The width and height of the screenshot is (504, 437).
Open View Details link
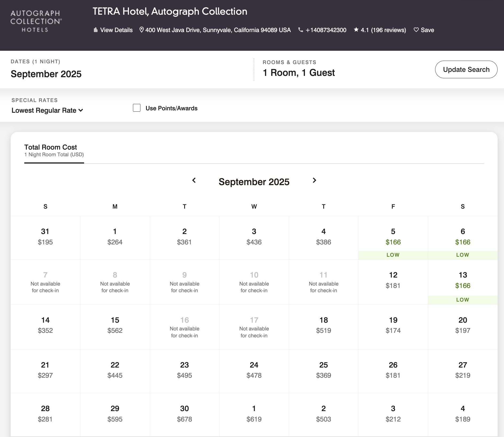(x=116, y=30)
